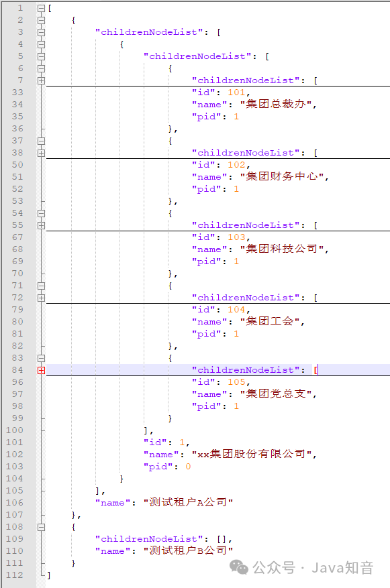Screen dimensions: 390x588
Task: Place cursor on xx集团股份有限公司 string
Action: [x=252, y=454]
